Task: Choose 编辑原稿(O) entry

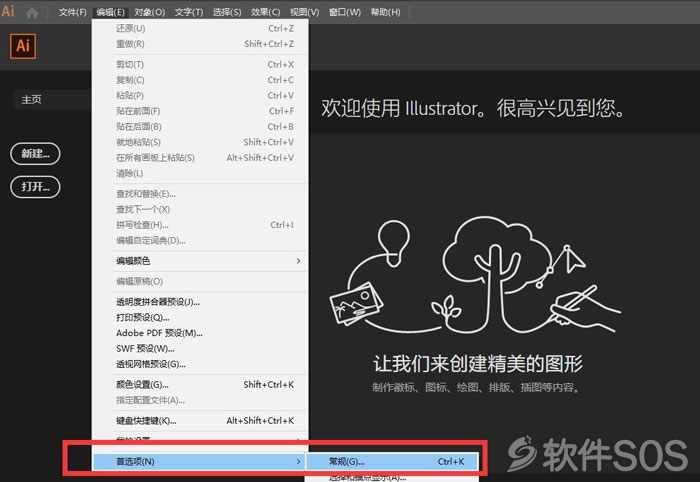Action: point(200,282)
